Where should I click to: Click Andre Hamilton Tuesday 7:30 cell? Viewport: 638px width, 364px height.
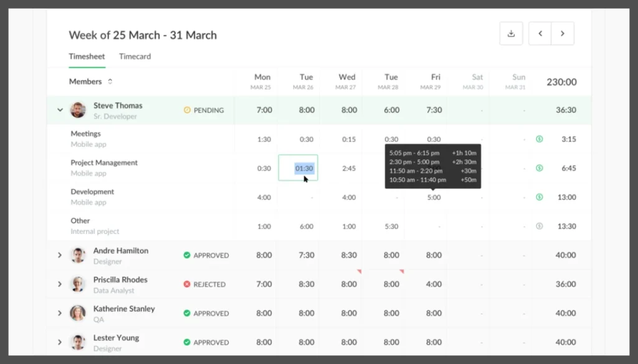point(307,255)
